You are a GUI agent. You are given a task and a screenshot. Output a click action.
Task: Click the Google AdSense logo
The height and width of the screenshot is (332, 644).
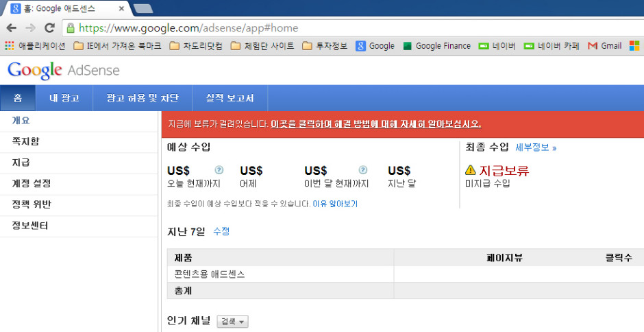(x=63, y=71)
